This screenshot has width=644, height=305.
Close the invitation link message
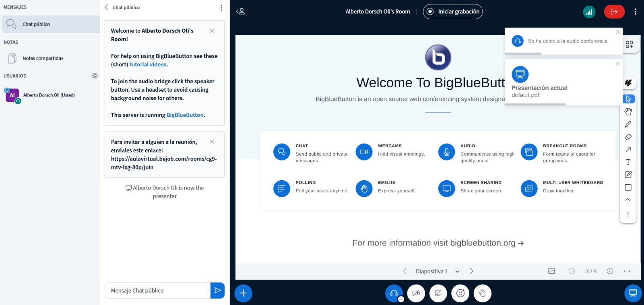212,142
